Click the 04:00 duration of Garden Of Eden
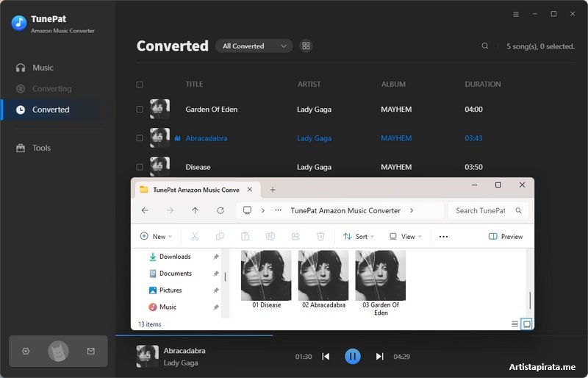The height and width of the screenshot is (378, 588). [473, 110]
